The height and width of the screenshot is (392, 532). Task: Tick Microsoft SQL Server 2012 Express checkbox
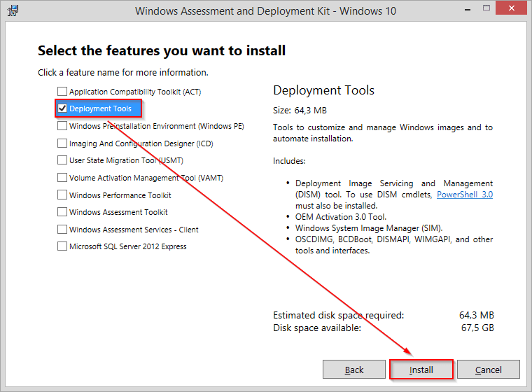(x=62, y=246)
